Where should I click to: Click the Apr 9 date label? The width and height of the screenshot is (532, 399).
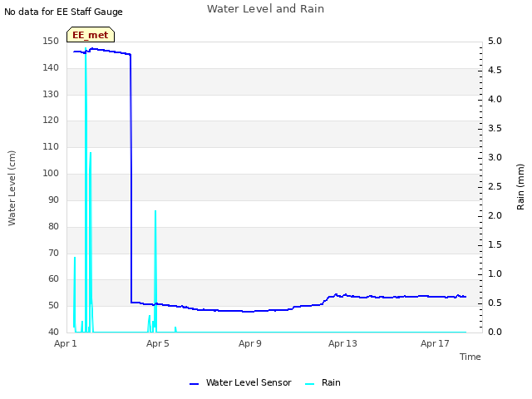[250, 343]
